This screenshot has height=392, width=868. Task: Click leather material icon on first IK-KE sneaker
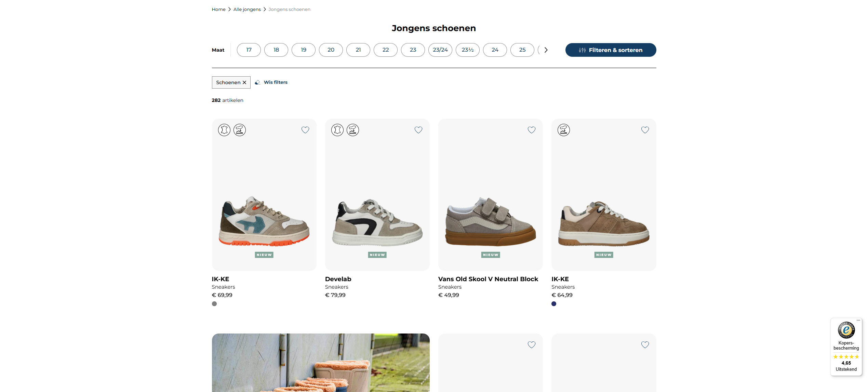pos(224,130)
